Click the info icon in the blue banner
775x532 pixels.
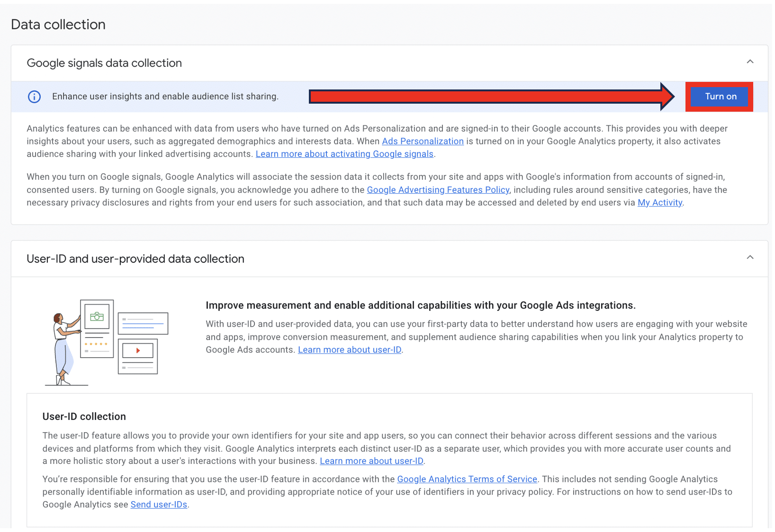[34, 96]
